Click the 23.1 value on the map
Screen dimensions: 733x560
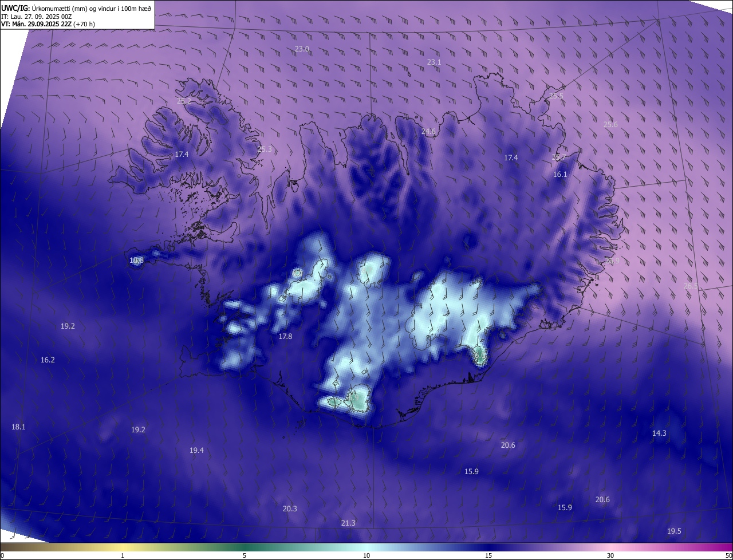434,62
